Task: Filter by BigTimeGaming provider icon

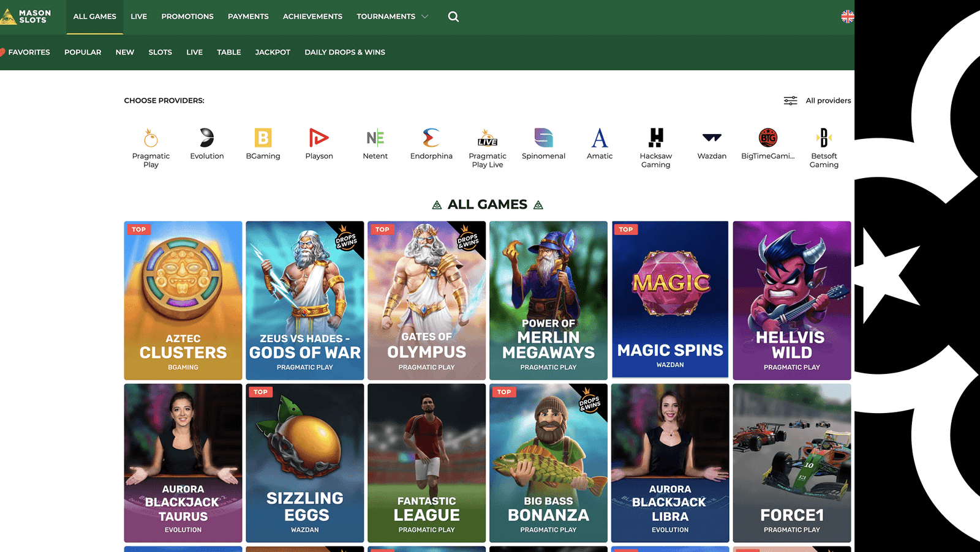Action: [767, 138]
